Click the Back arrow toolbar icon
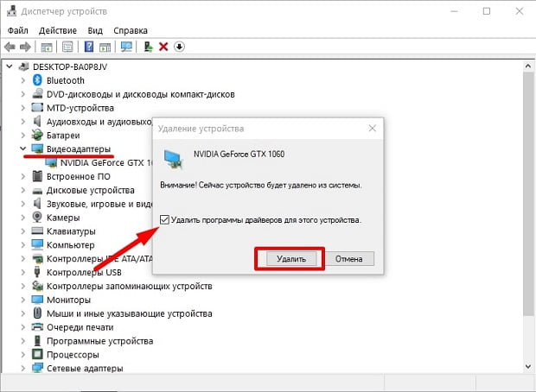536x392 pixels. click(x=10, y=47)
